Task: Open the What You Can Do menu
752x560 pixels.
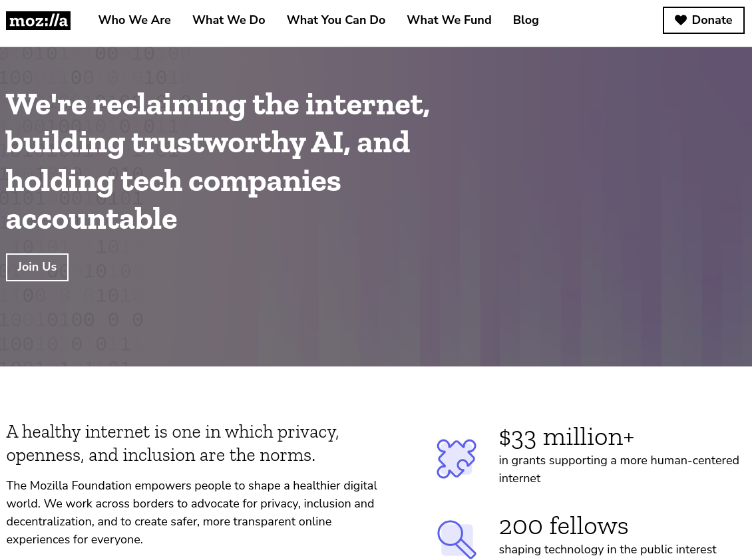Action: click(335, 20)
